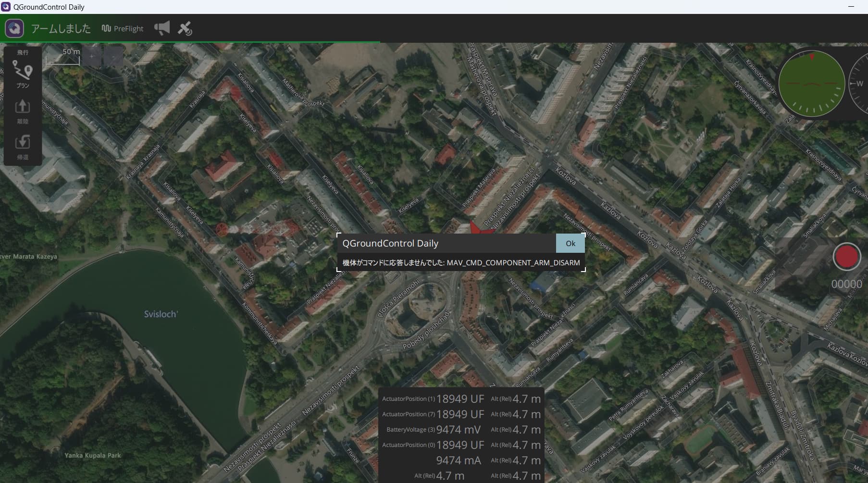Zoom in the map with plus button
The image size is (868, 483).
pyautogui.click(x=92, y=56)
